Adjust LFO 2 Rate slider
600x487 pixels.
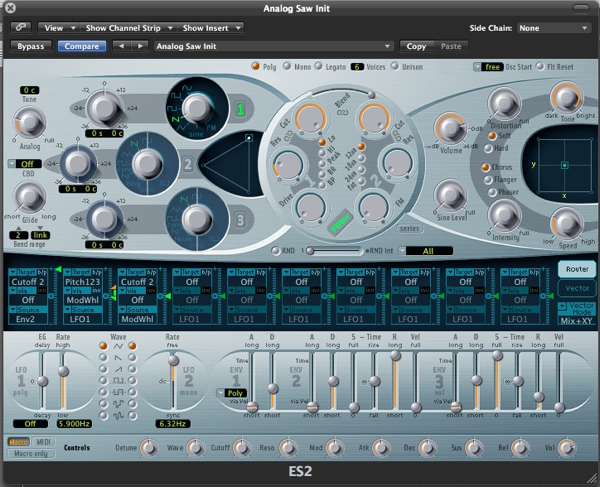[x=173, y=360]
